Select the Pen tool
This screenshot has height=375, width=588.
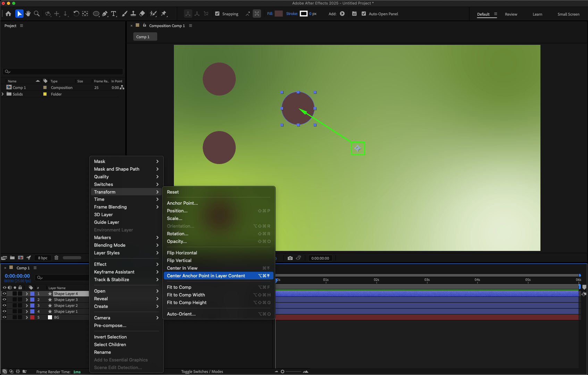coord(105,14)
